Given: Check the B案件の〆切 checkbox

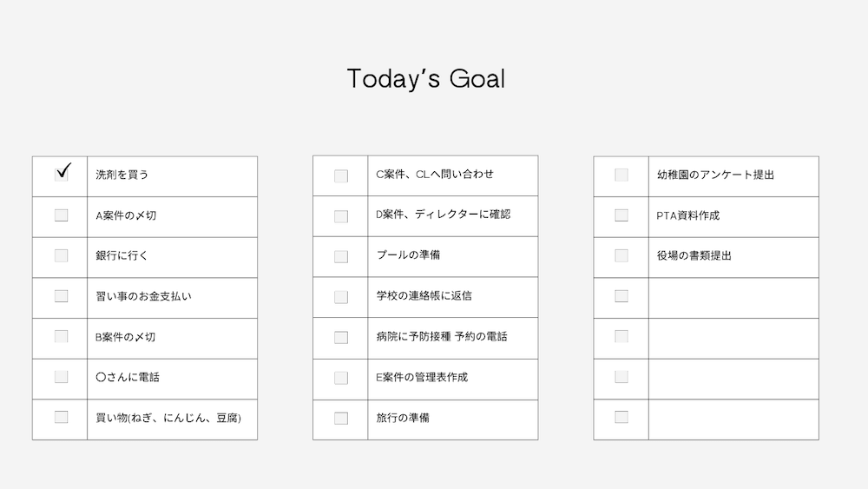Looking at the screenshot, I should (62, 336).
